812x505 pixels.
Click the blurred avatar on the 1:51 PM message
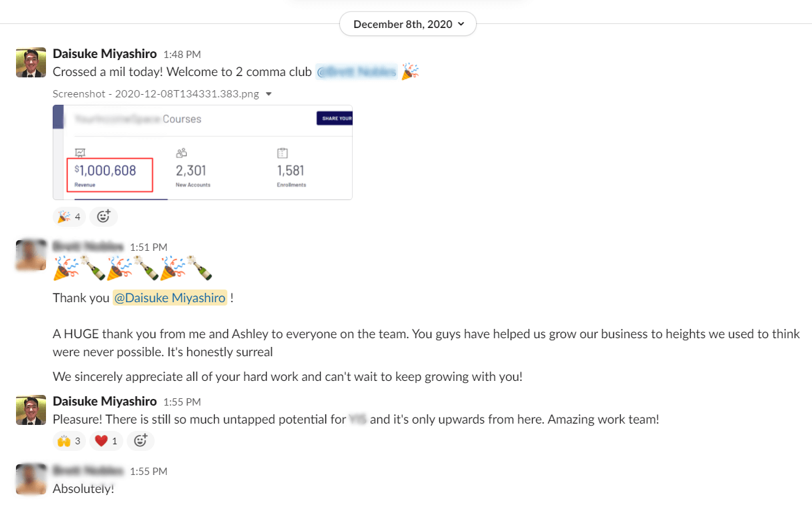(31, 255)
